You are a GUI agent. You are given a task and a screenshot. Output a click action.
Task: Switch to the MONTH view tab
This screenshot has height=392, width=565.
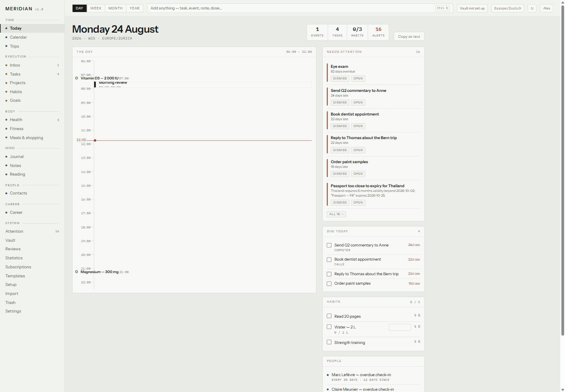pyautogui.click(x=115, y=8)
